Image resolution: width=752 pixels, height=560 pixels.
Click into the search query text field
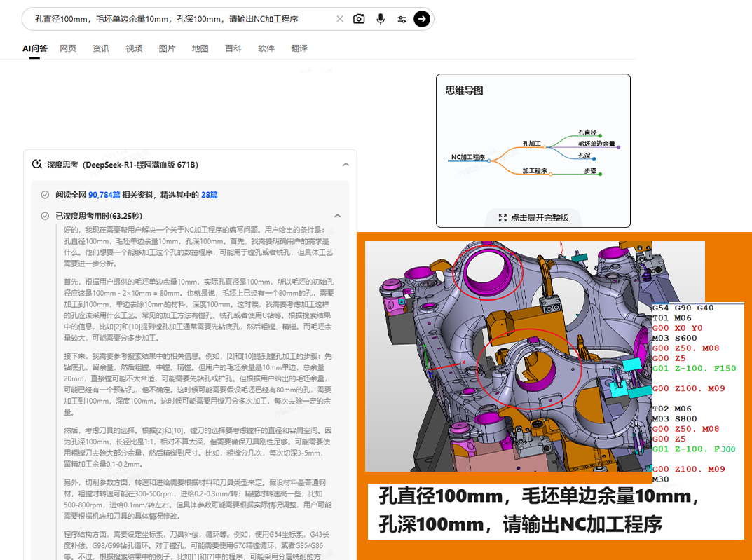(175, 19)
